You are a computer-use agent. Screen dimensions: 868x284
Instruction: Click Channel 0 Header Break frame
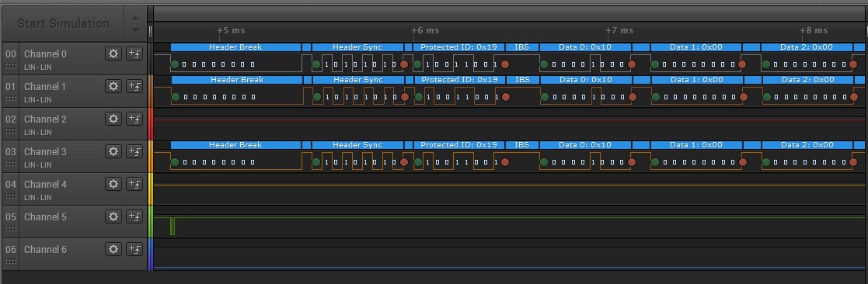(x=235, y=47)
